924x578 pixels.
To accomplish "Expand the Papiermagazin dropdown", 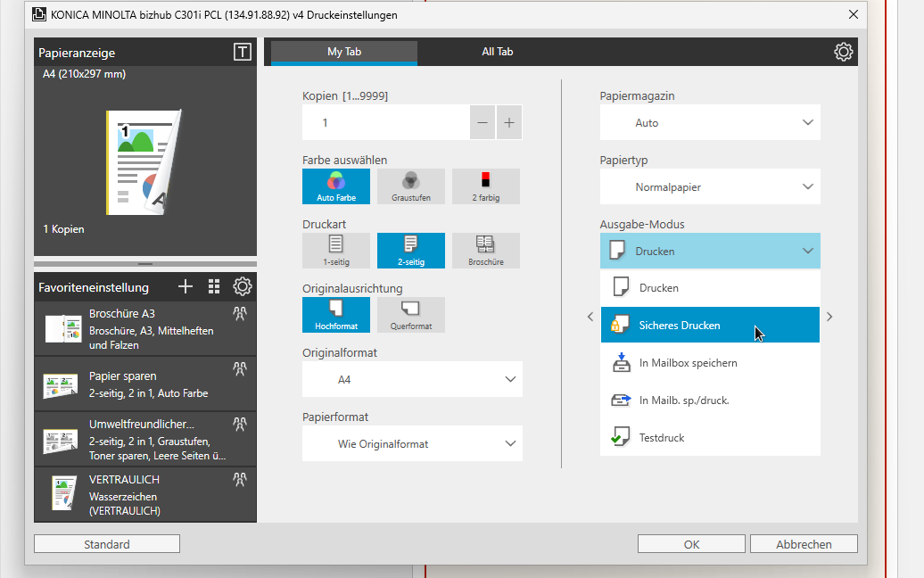I will pyautogui.click(x=709, y=122).
